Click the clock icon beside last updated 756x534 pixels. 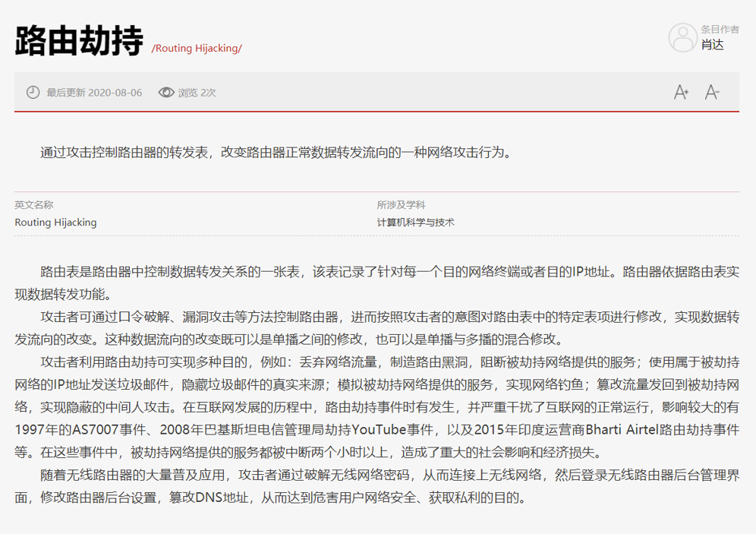point(33,92)
